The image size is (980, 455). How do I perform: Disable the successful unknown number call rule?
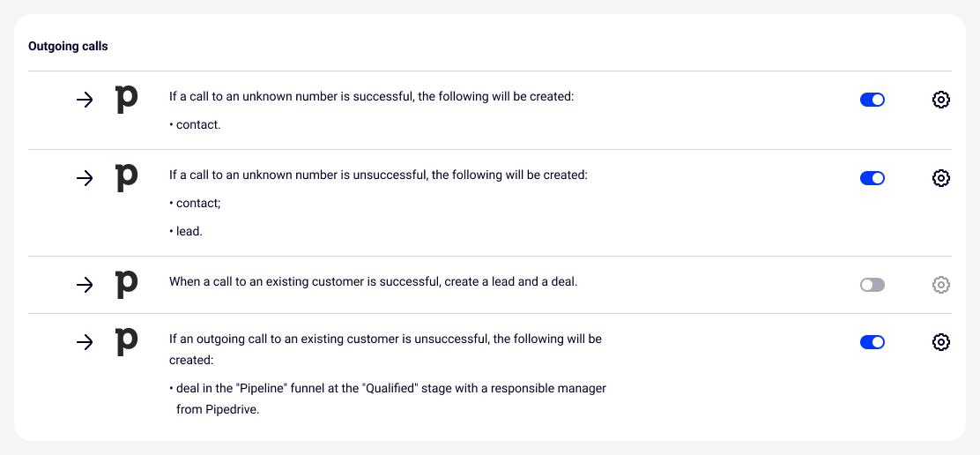[x=872, y=100]
